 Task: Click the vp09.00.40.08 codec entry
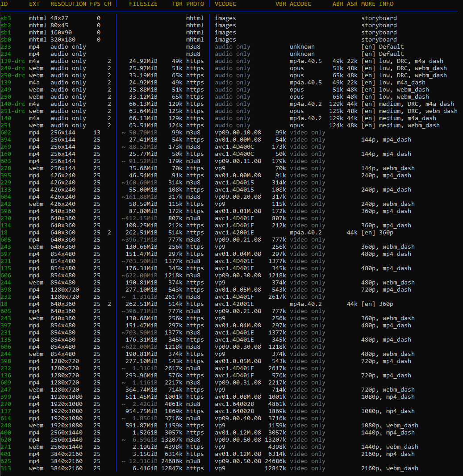point(238,418)
